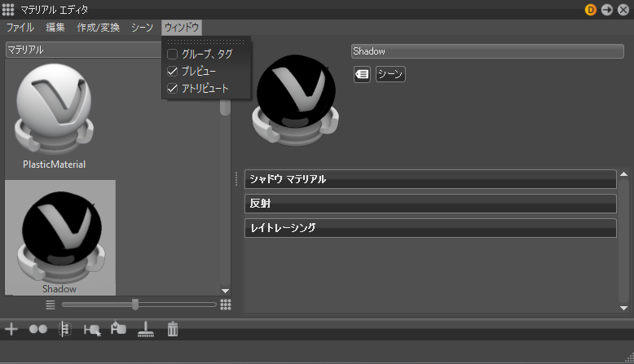Viewport: 634px width, 364px height.
Task: Open the 編集 menu
Action: click(55, 28)
